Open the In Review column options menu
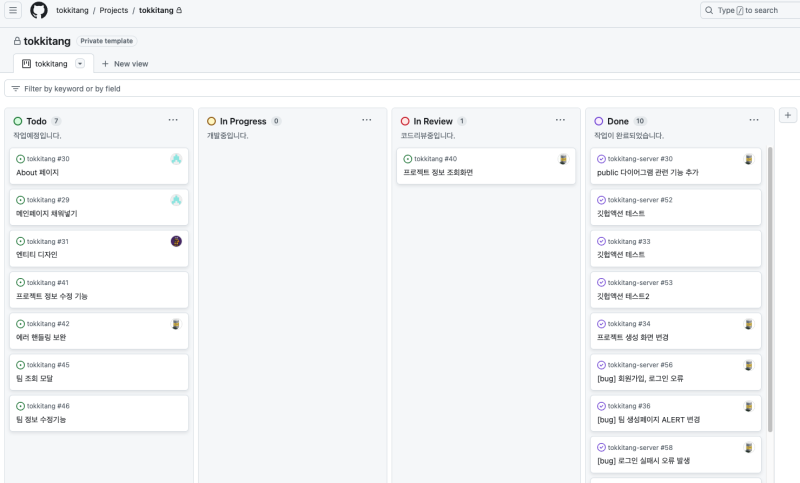This screenshot has width=800, height=483. click(560, 120)
